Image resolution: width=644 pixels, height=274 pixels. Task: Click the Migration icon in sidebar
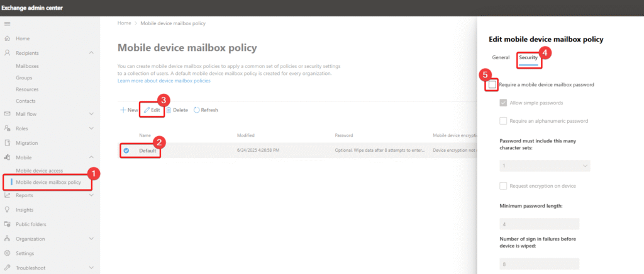click(x=7, y=143)
